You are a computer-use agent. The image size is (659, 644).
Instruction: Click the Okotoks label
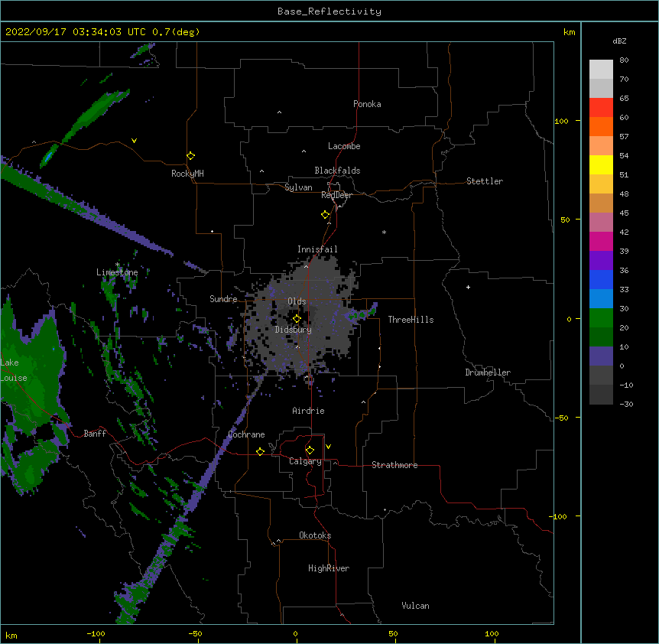tap(315, 535)
